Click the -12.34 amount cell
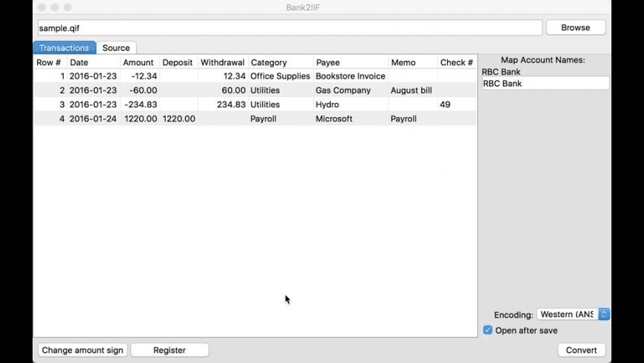This screenshot has height=363, width=644. point(140,76)
